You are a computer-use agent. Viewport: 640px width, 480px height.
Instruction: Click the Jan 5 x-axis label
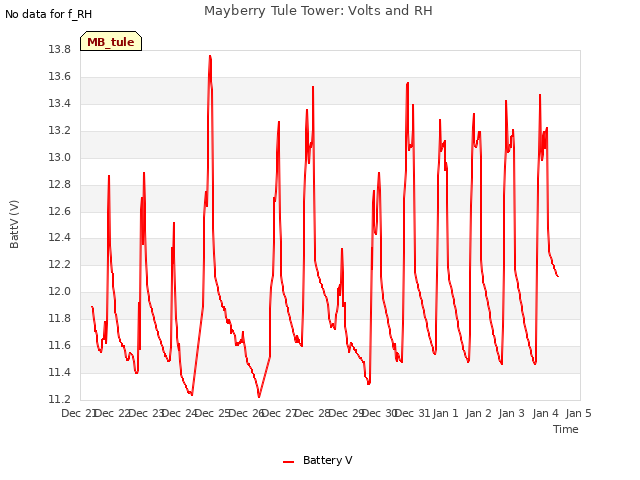click(x=578, y=413)
